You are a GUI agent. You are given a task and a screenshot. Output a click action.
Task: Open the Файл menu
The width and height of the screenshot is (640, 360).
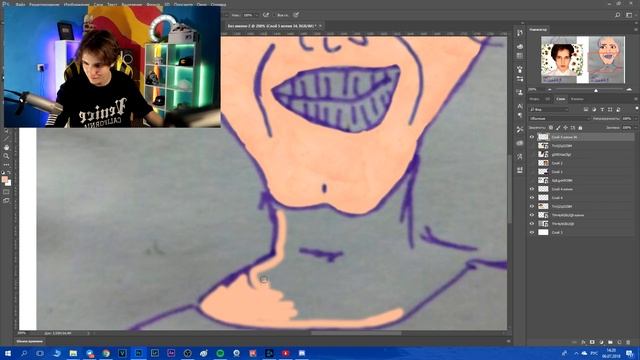(20, 4)
